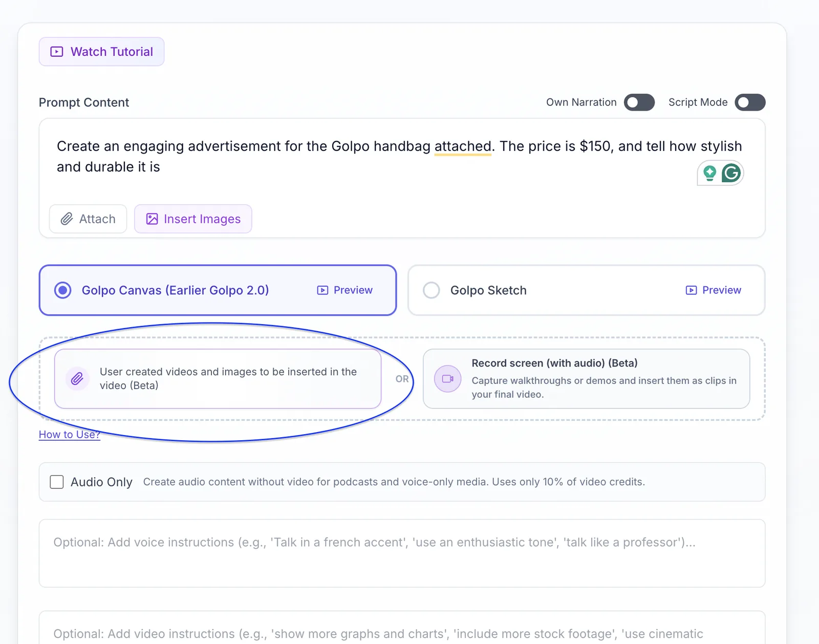Open Record screen (with audio) option
The height and width of the screenshot is (644, 819).
tap(587, 379)
